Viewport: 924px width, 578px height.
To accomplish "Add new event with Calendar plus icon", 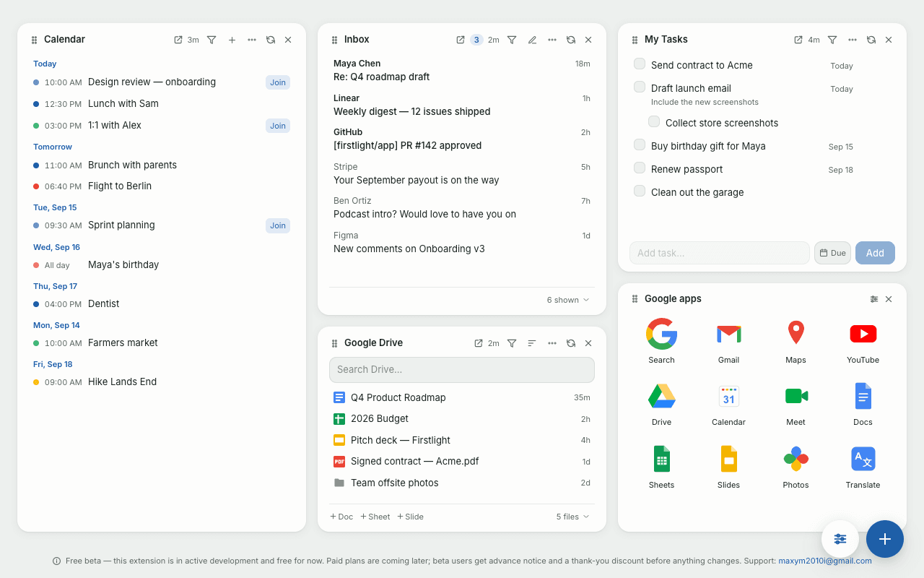I will click(x=232, y=40).
